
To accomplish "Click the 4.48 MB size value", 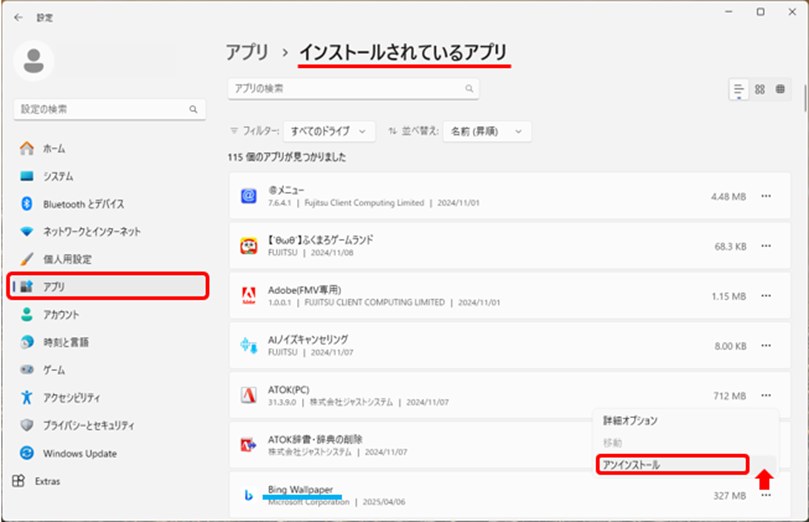I will 729,197.
